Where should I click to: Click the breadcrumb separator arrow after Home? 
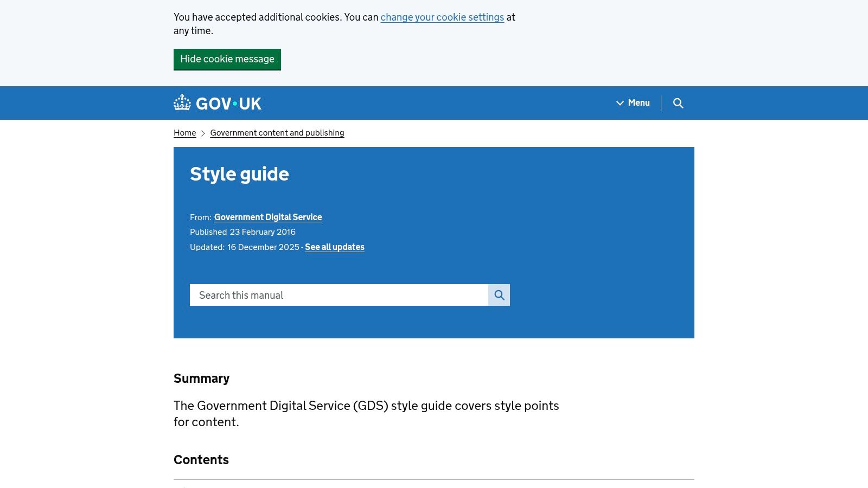point(203,133)
